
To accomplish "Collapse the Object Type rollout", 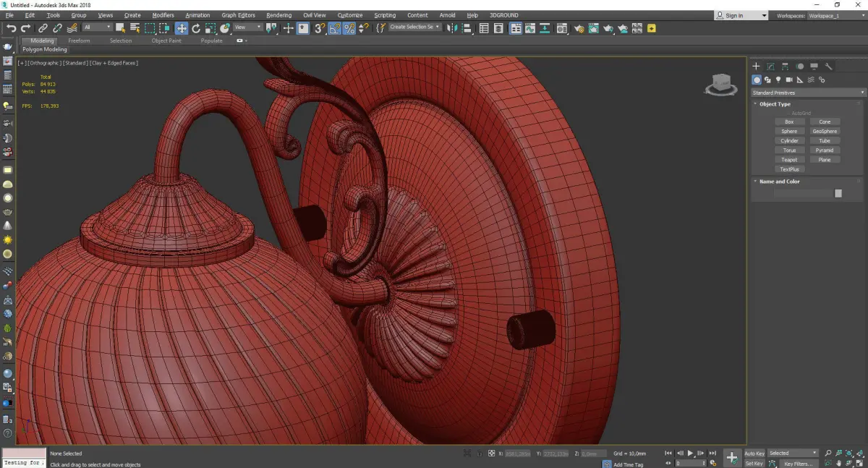I will click(775, 104).
